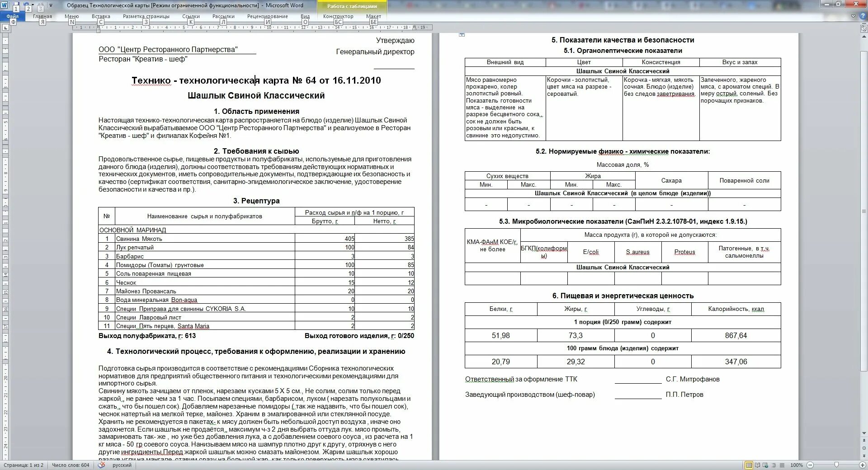Open the Файл tab
868x470 pixels.
coord(13,16)
